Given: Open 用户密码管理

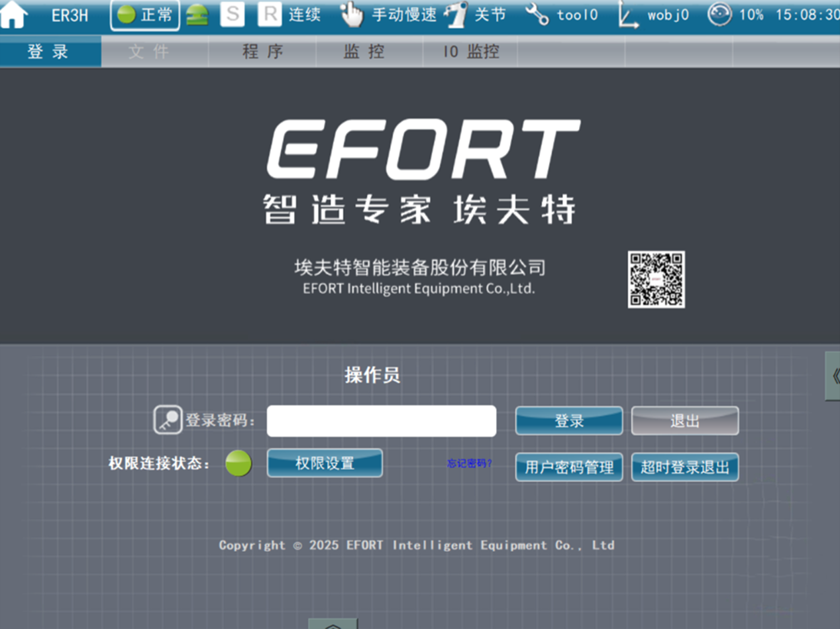Looking at the screenshot, I should click(569, 467).
